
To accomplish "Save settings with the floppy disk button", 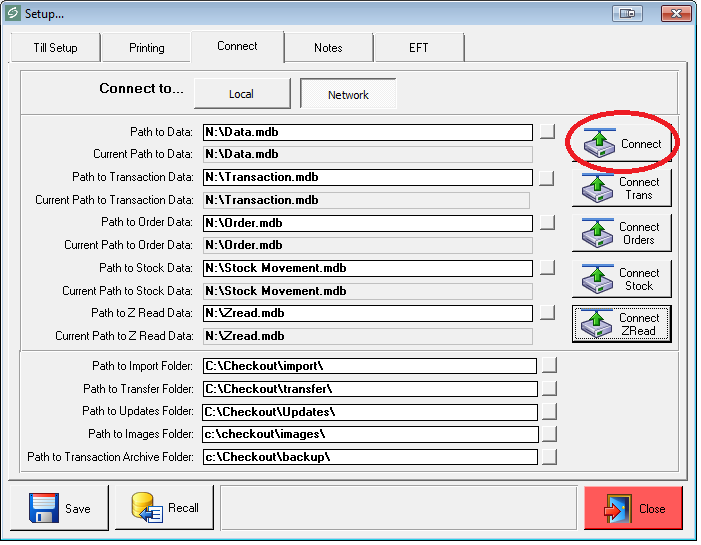I will pos(59,508).
